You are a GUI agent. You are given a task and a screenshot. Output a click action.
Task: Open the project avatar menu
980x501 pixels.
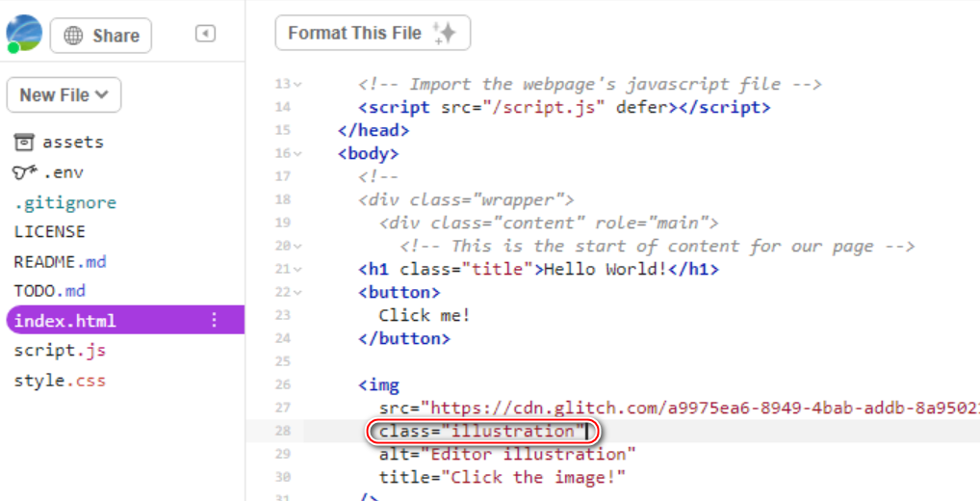coord(24,35)
